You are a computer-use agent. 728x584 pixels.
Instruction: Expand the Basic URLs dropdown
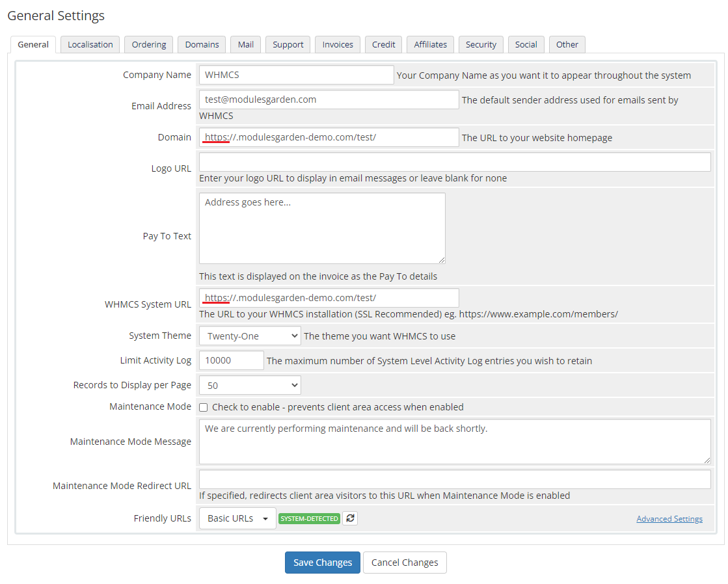[237, 518]
